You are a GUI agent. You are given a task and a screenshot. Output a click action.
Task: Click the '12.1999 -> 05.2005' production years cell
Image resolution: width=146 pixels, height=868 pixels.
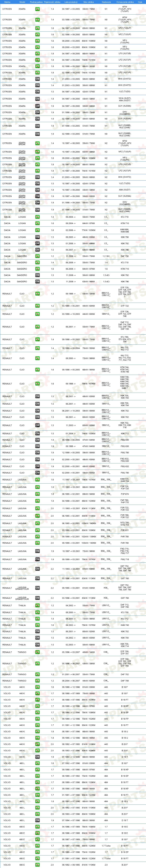[x=71, y=453]
